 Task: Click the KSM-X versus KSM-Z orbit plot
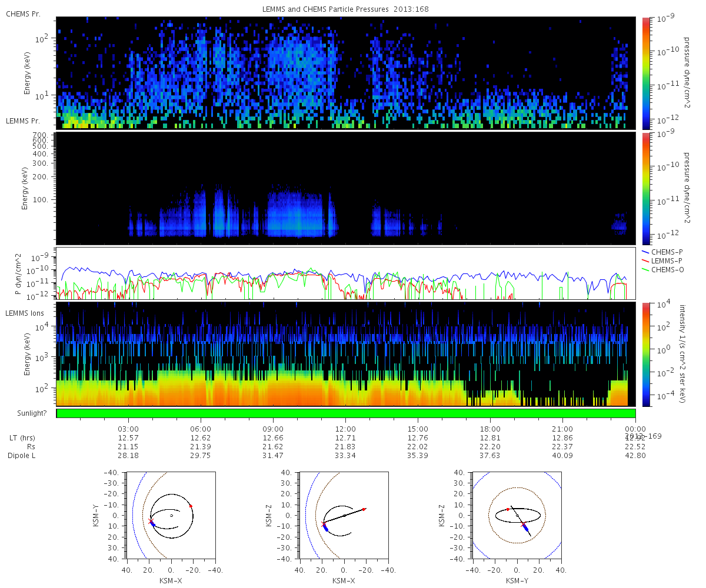[344, 516]
